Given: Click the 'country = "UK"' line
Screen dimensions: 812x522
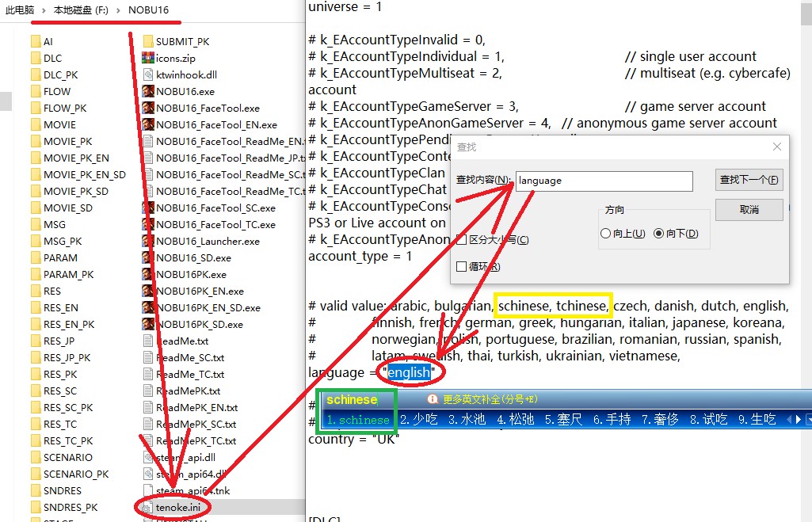Looking at the screenshot, I should [353, 439].
